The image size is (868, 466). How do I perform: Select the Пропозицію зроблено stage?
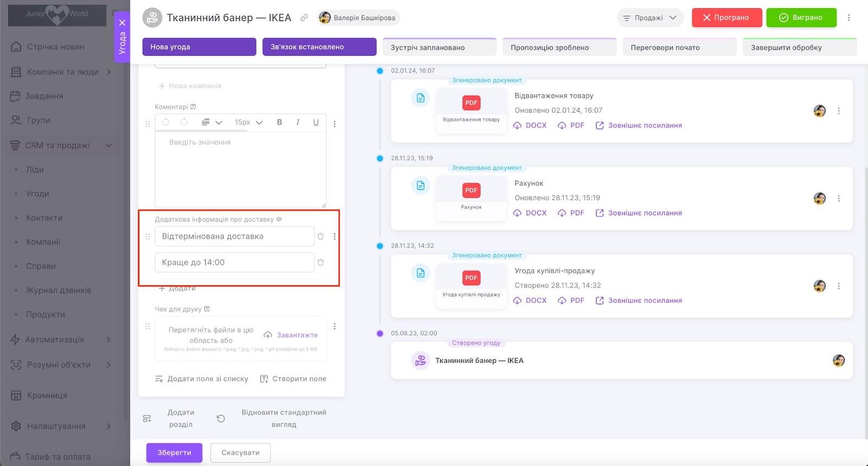[559, 47]
